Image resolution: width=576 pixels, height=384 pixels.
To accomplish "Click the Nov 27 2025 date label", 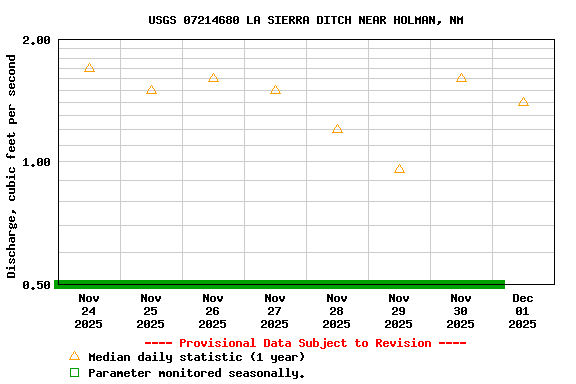I will click(x=275, y=311).
